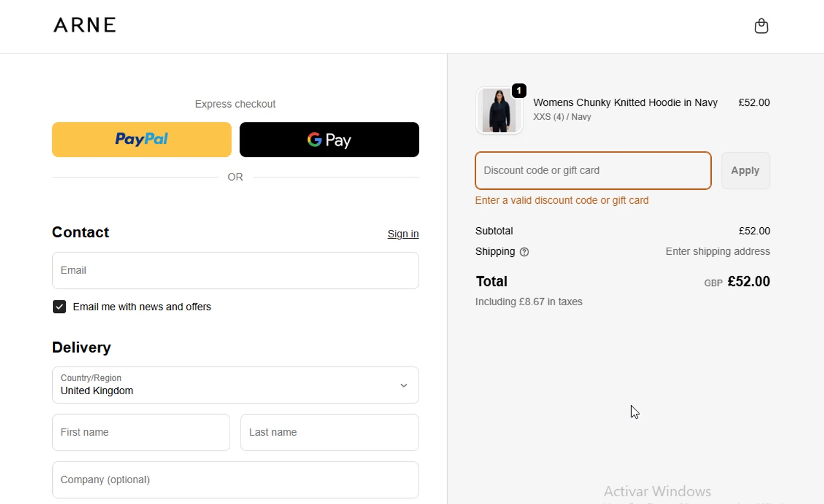Open the navy hoodie product thumbnail

point(499,110)
